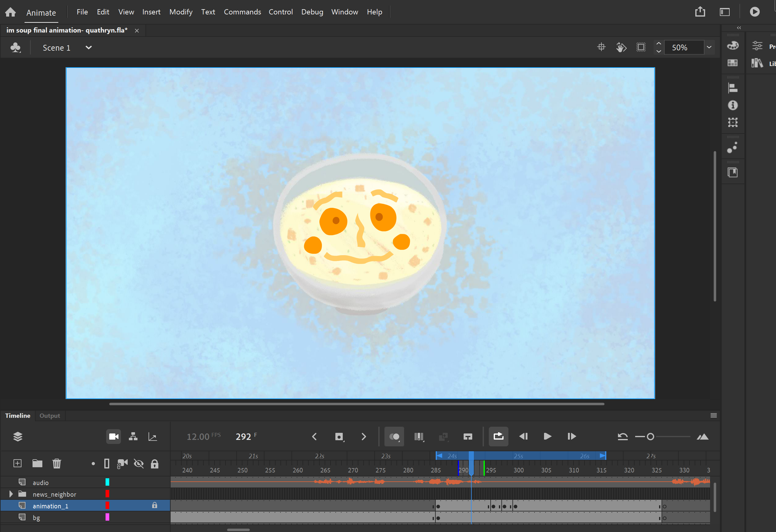Viewport: 776px width, 532px height.
Task: Click the New Folder icon
Action: 37,464
